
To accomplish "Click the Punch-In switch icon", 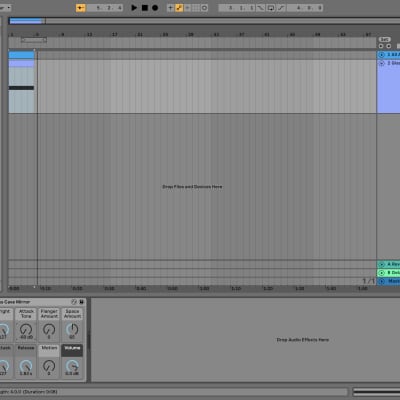I will (x=261, y=8).
